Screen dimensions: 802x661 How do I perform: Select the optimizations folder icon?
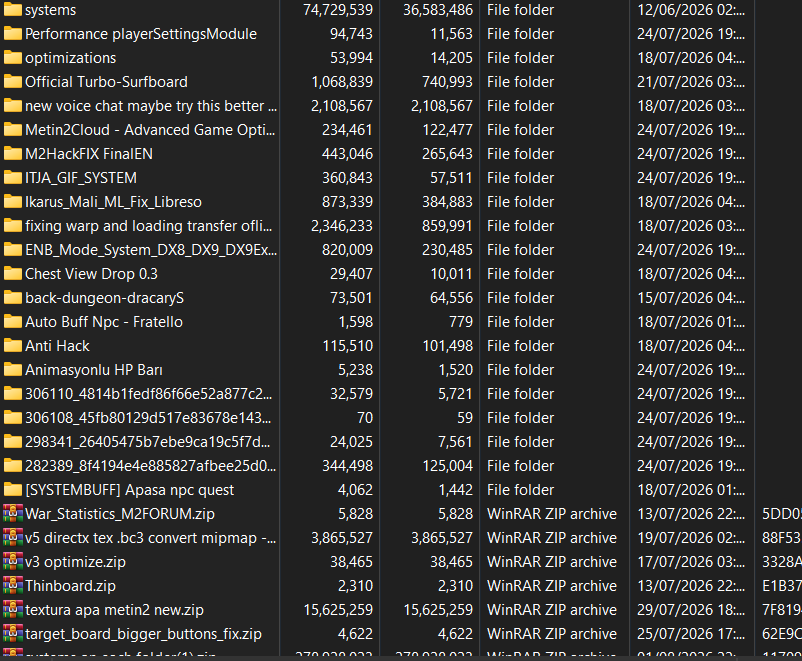(12, 58)
